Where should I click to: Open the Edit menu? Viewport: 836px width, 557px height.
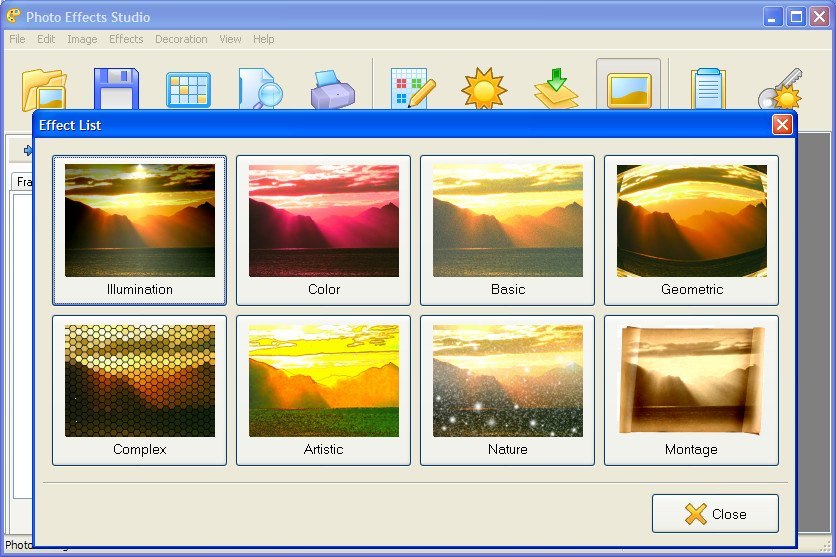coord(46,39)
